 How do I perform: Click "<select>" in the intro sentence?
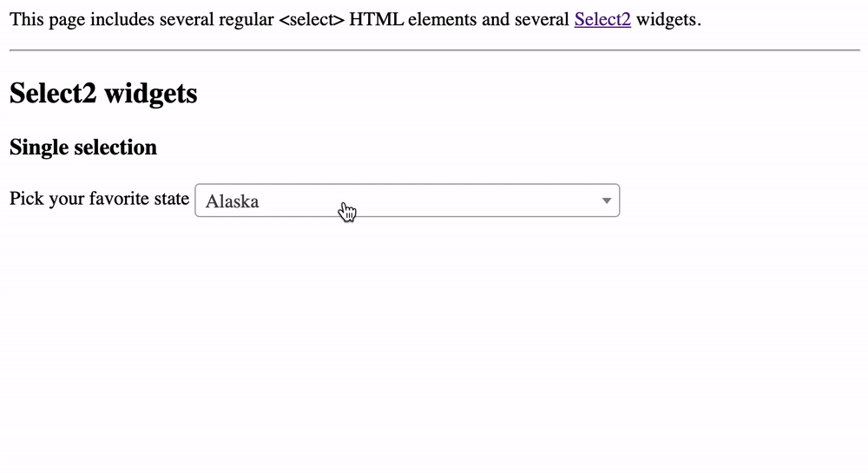click(x=312, y=19)
